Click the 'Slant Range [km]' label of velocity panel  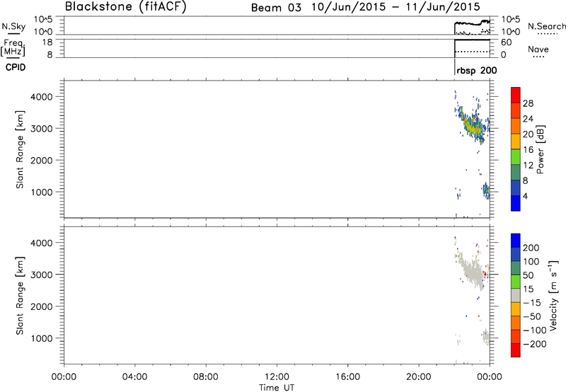[20, 296]
